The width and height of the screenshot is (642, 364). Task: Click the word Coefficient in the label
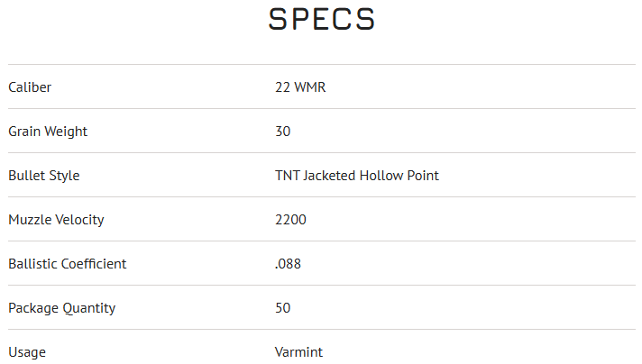[94, 264]
